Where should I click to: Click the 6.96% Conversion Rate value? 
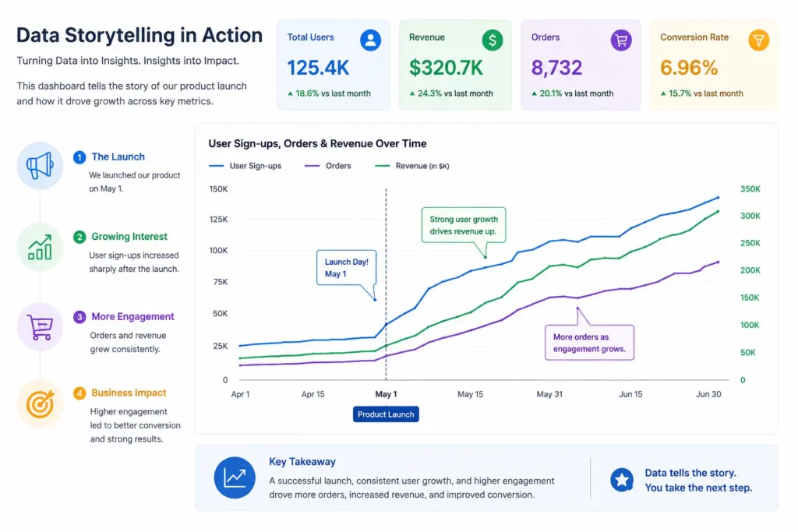coord(689,68)
